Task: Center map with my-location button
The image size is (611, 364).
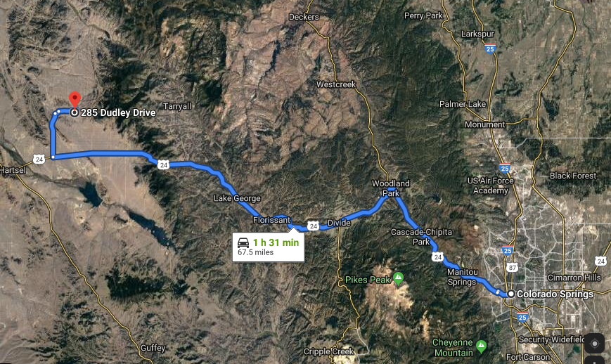Action: [594, 344]
